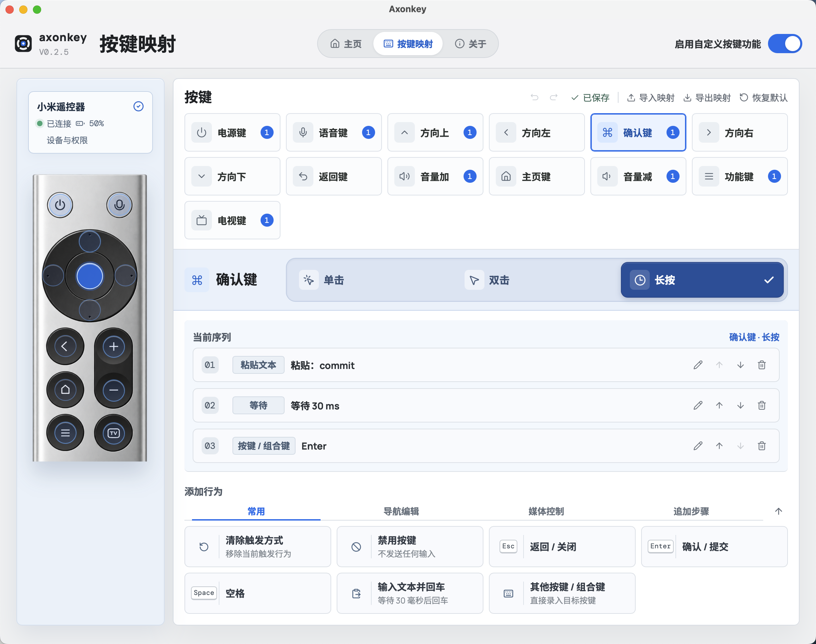Select the 长按 trigger mode
This screenshot has height=644, width=816.
(x=702, y=280)
